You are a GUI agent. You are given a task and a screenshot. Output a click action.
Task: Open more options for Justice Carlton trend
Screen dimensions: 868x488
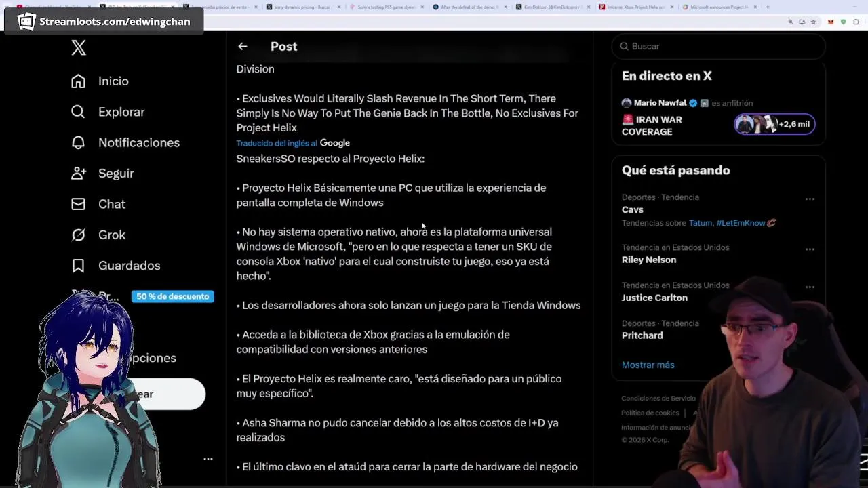point(810,287)
